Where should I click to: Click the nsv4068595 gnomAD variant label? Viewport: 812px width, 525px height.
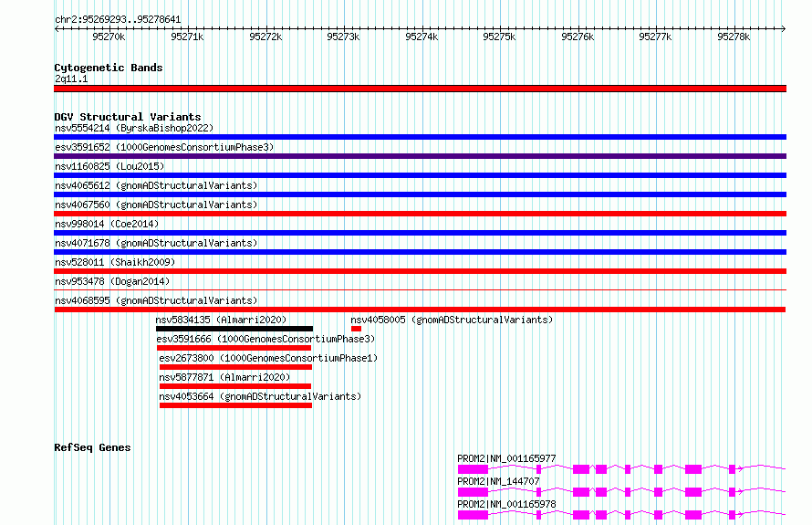pyautogui.click(x=156, y=300)
